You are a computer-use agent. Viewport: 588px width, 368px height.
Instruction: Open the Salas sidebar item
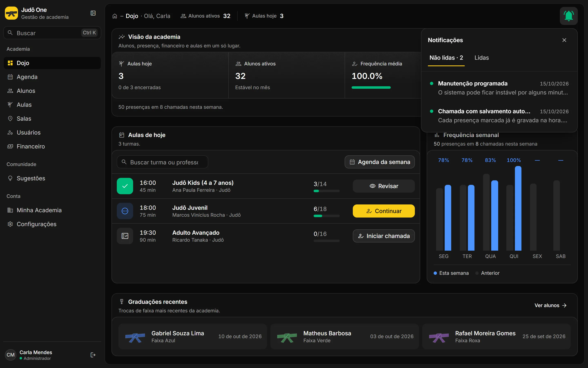tap(52, 119)
